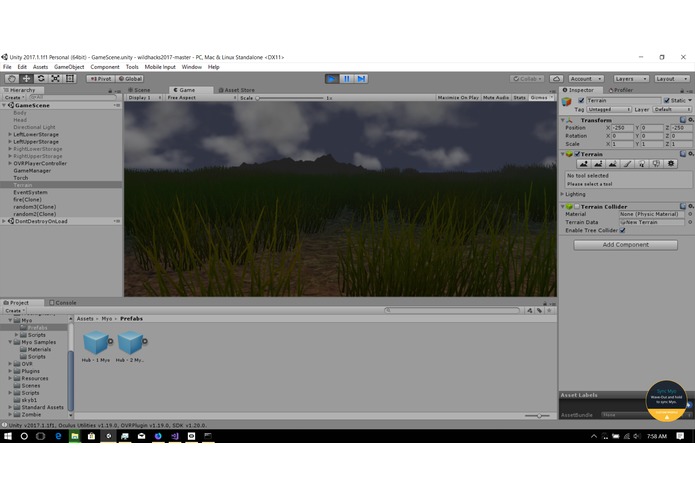Click the Pause button
The height and width of the screenshot is (494, 695).
tap(347, 79)
